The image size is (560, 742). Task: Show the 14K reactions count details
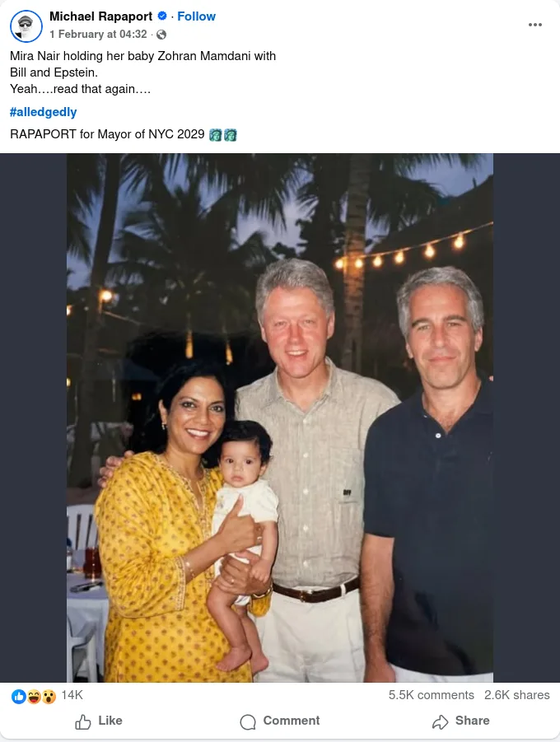(72, 695)
